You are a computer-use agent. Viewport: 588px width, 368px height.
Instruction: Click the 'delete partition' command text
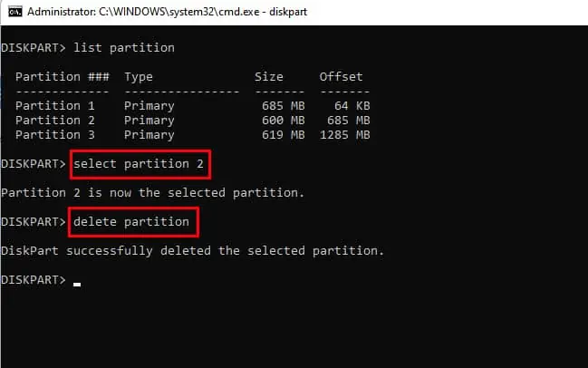(131, 222)
